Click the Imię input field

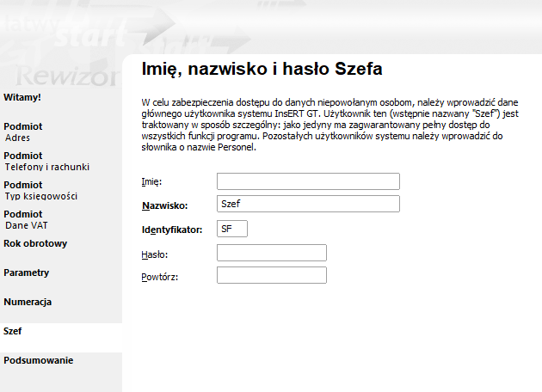[x=308, y=181]
